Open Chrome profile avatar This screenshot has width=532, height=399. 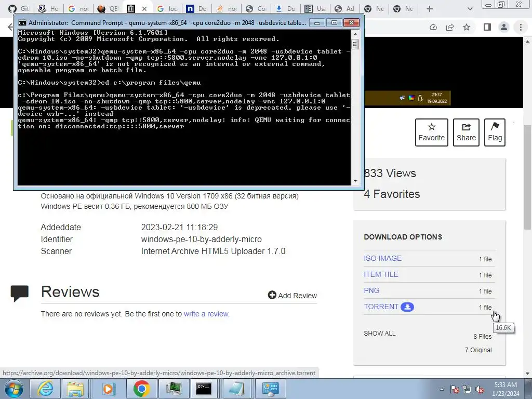point(504,27)
